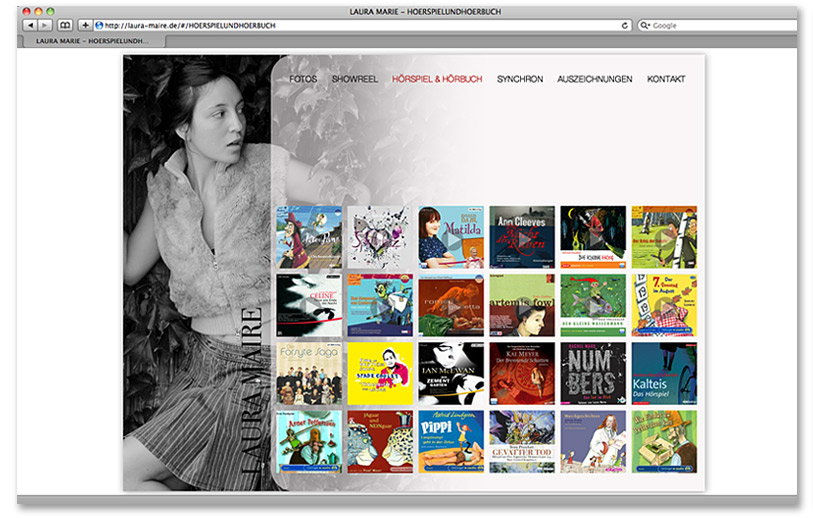Play the Céline black-and-white cover
This screenshot has height=518, width=813.
coord(309,305)
